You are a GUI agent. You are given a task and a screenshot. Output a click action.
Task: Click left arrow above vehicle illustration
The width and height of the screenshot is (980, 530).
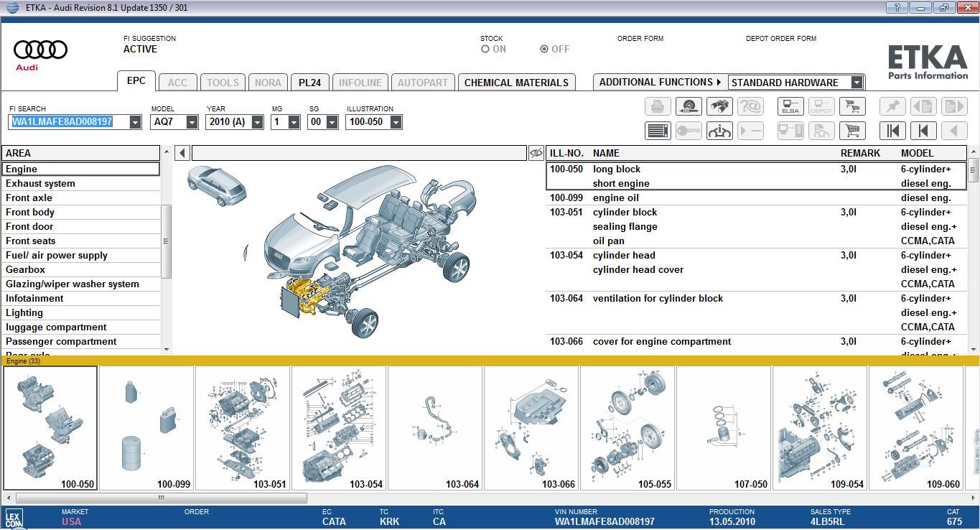(x=182, y=153)
